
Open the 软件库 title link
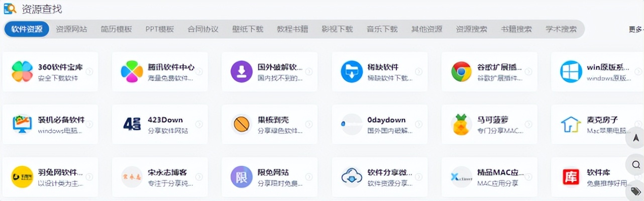(x=598, y=173)
